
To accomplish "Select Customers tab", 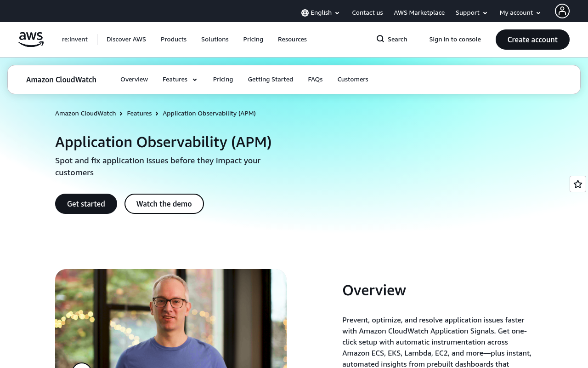I will (x=353, y=80).
